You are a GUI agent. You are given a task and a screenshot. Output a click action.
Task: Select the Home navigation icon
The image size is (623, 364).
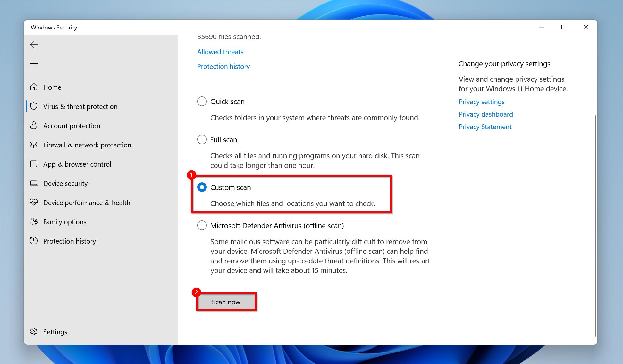click(x=34, y=87)
